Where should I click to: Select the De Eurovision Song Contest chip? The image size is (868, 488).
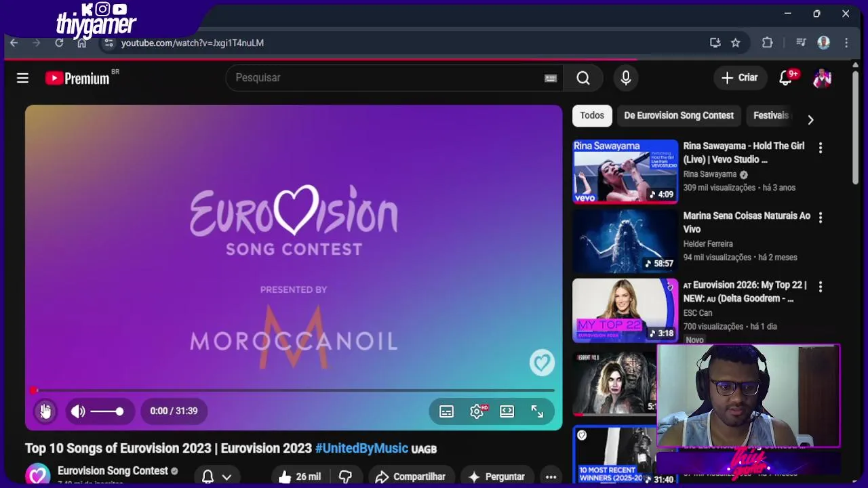(x=679, y=116)
